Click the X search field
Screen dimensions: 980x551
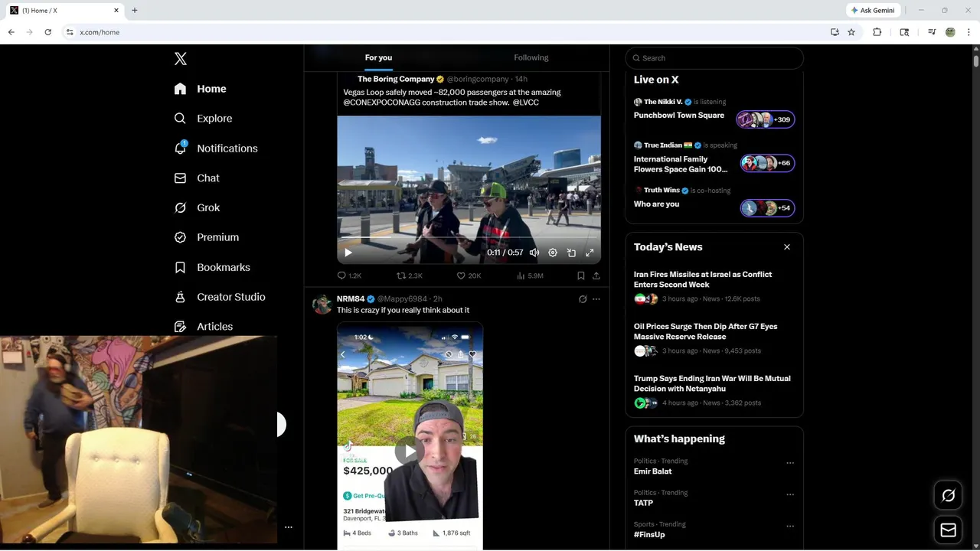(x=714, y=58)
